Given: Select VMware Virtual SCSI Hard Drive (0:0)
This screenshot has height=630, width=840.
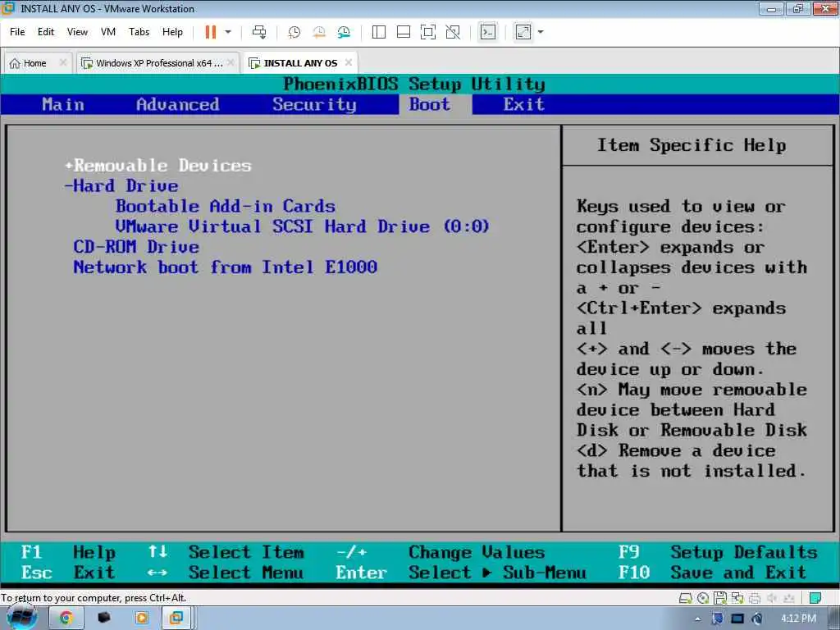Looking at the screenshot, I should pyautogui.click(x=303, y=226).
